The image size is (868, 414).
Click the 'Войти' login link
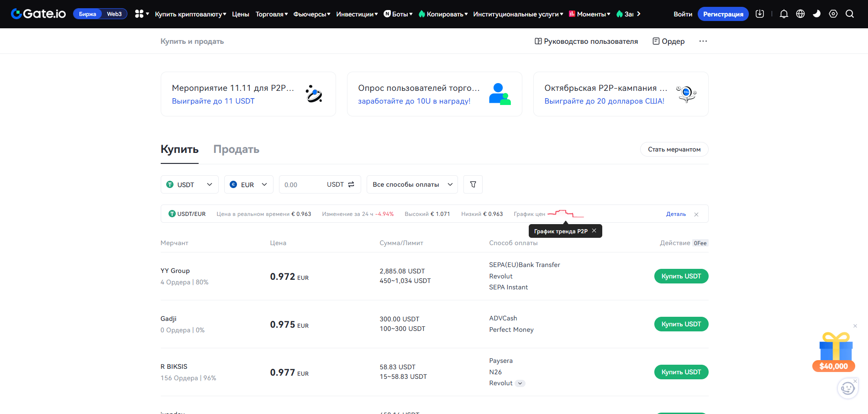[x=683, y=14]
